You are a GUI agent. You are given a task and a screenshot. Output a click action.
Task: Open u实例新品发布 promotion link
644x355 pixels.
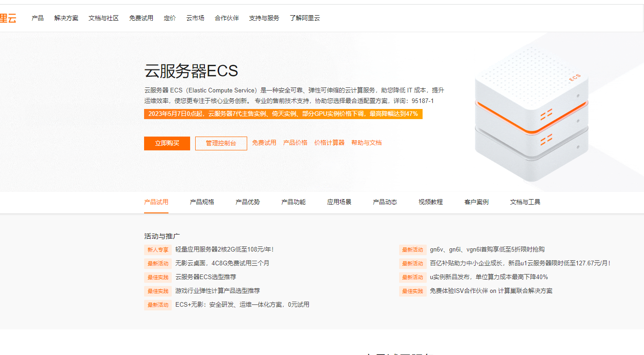(489, 277)
